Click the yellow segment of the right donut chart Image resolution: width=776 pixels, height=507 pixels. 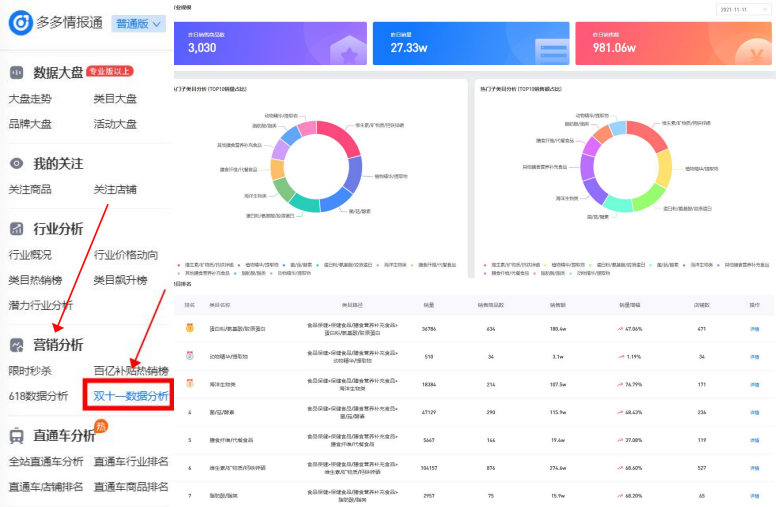(x=665, y=168)
